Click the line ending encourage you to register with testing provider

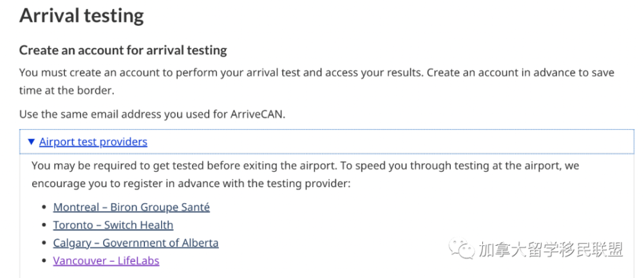click(x=191, y=183)
